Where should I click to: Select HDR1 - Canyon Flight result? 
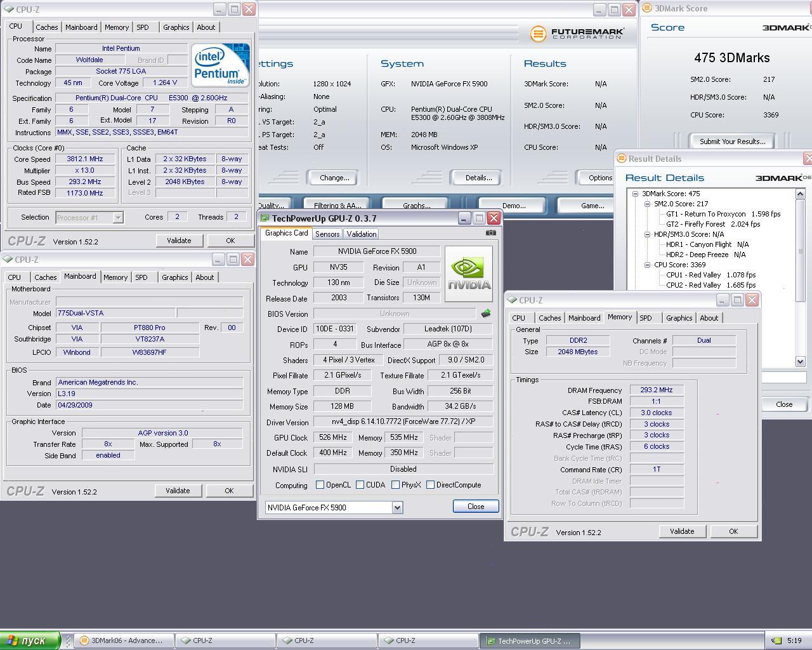coord(707,244)
